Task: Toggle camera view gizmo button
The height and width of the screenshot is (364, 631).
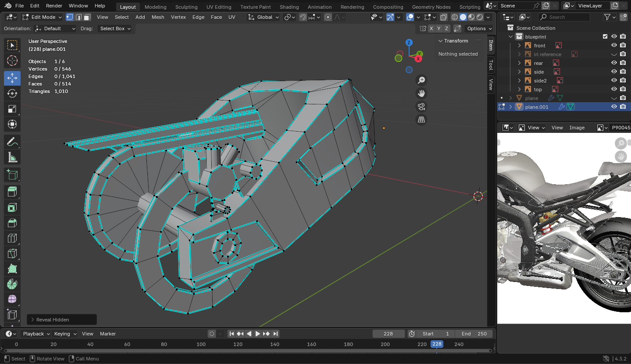Action: (x=421, y=107)
